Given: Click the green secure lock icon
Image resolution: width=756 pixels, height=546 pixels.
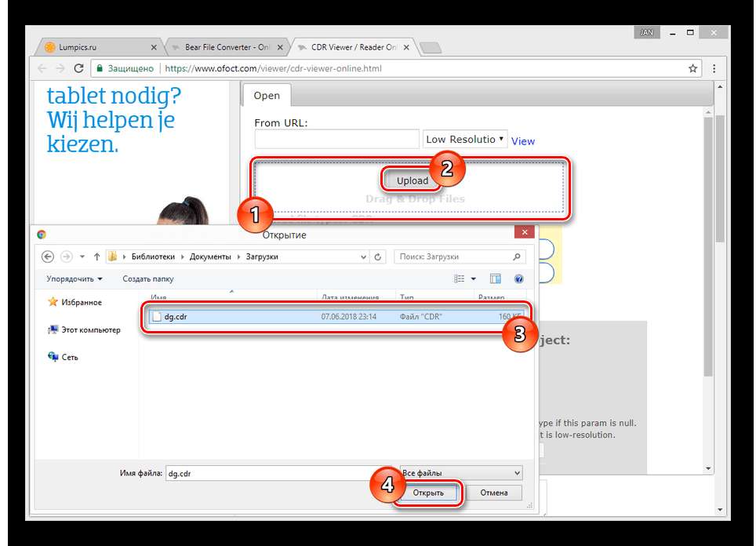Looking at the screenshot, I should 100,68.
